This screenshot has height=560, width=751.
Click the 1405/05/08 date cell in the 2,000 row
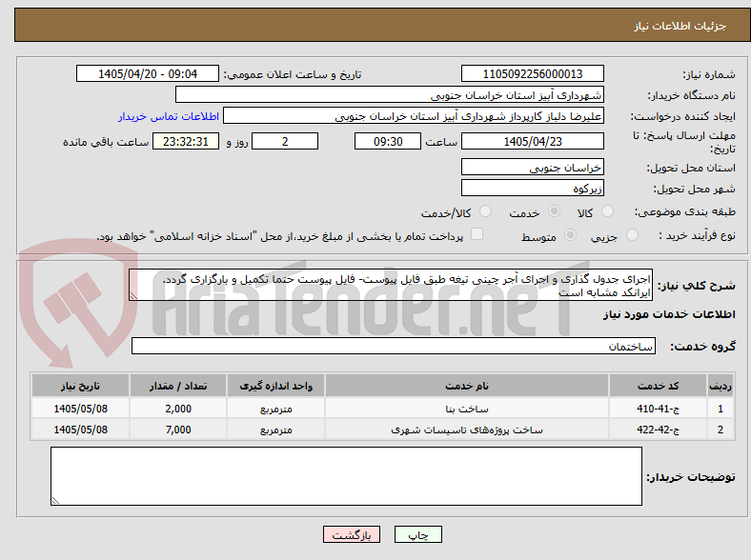coord(80,409)
